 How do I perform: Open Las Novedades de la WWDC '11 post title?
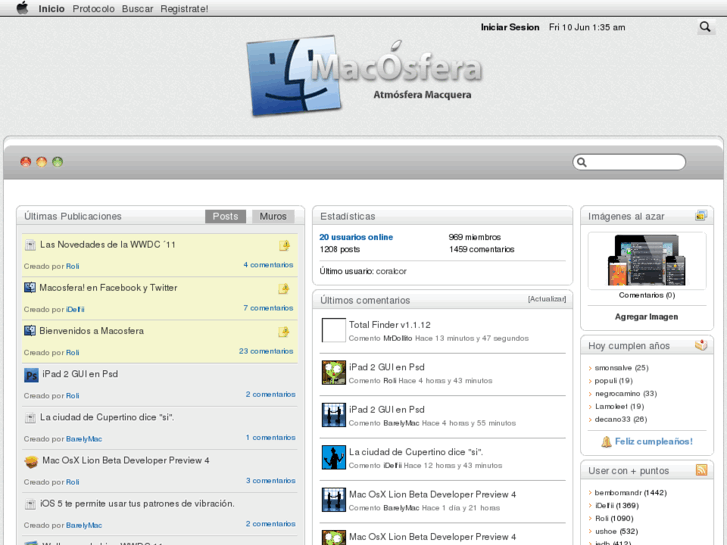click(x=108, y=244)
